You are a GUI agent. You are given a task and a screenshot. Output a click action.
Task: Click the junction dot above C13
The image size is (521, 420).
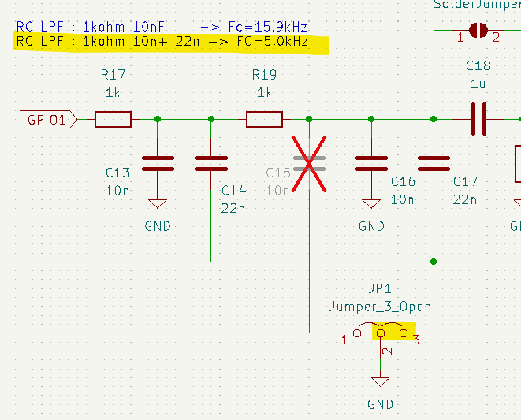tap(158, 119)
